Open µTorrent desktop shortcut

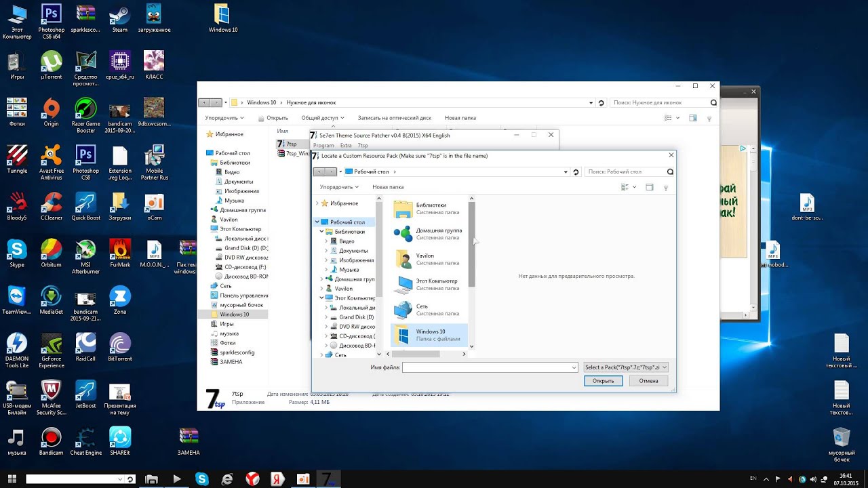pyautogui.click(x=52, y=65)
